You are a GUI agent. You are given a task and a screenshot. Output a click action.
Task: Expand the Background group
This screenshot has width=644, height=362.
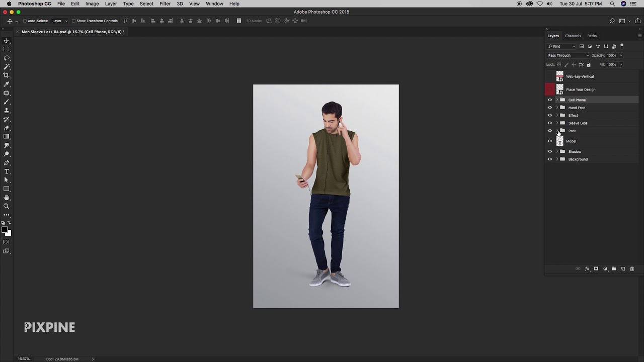(557, 159)
